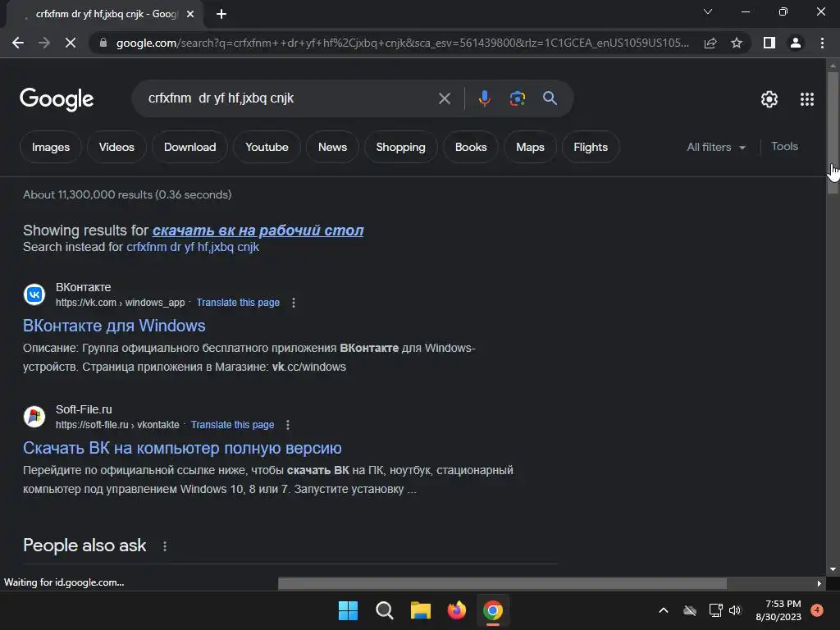Translate the Soft-File.ru result page
Viewport: 840px width, 630px height.
click(x=232, y=425)
